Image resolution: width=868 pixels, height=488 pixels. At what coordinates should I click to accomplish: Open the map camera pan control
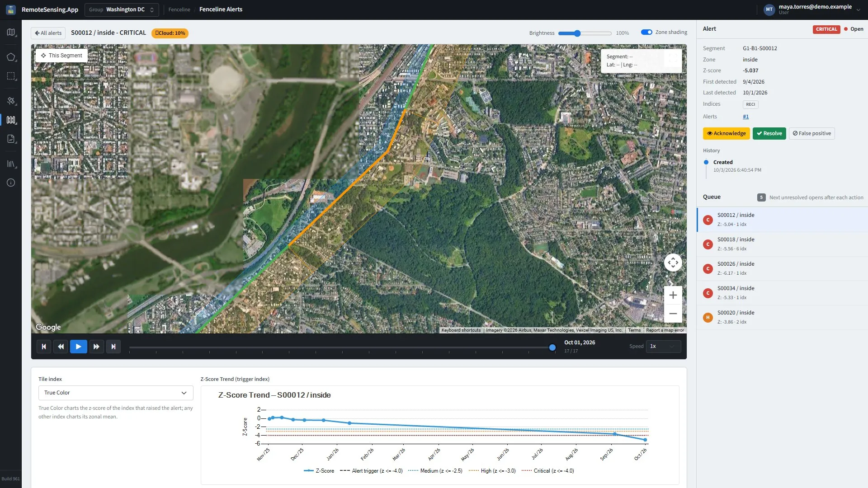pos(673,263)
